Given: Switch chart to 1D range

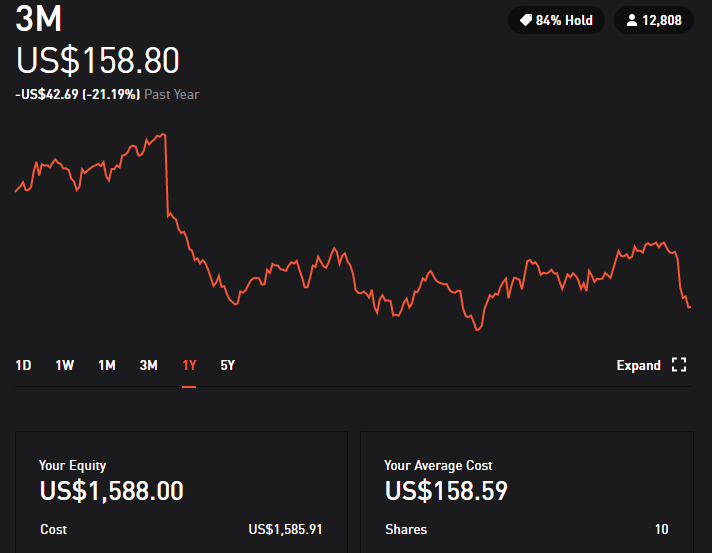Looking at the screenshot, I should (23, 365).
